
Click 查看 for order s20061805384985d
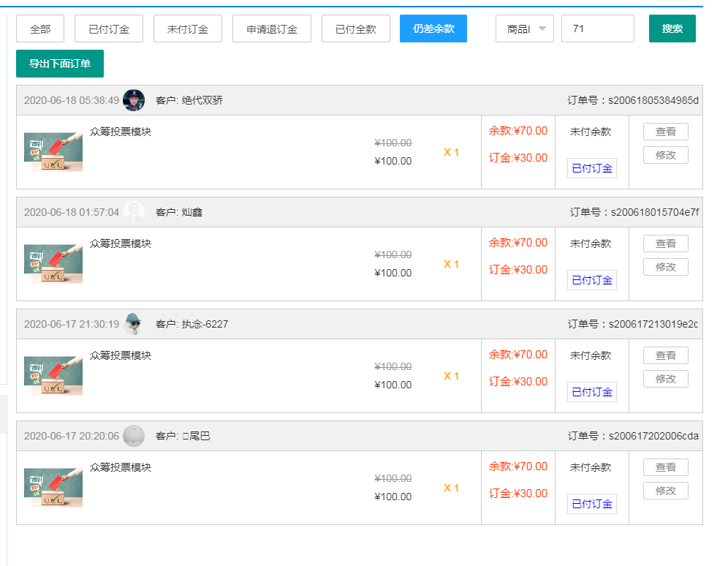coord(665,132)
